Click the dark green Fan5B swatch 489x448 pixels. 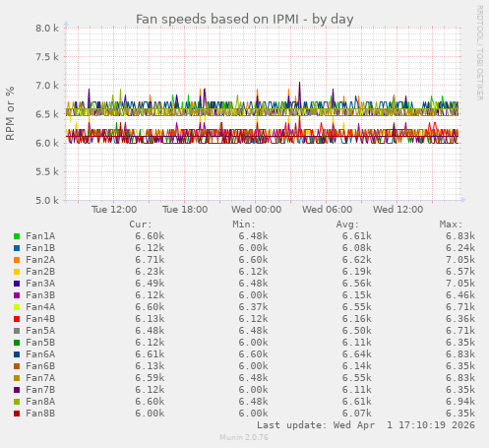point(17,343)
